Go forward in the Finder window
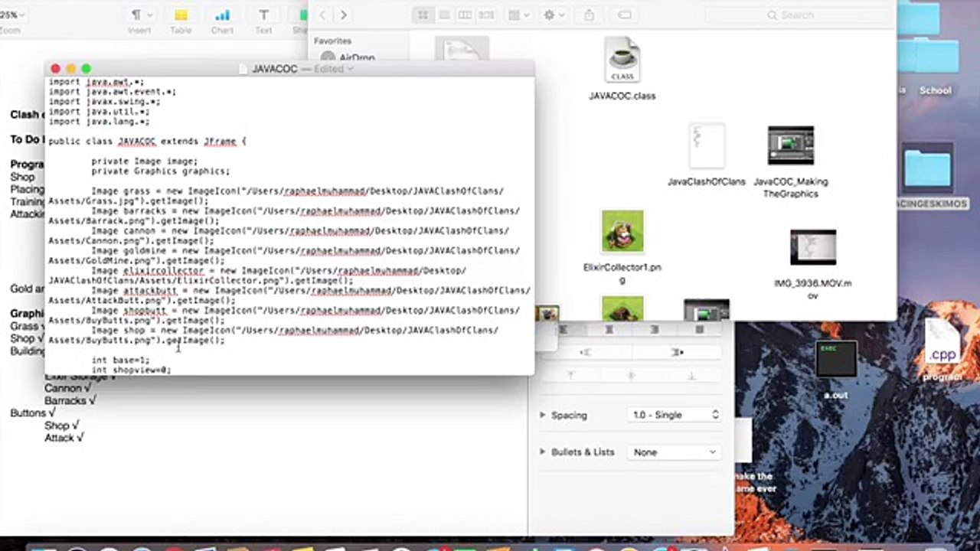The height and width of the screenshot is (551, 980). click(343, 15)
